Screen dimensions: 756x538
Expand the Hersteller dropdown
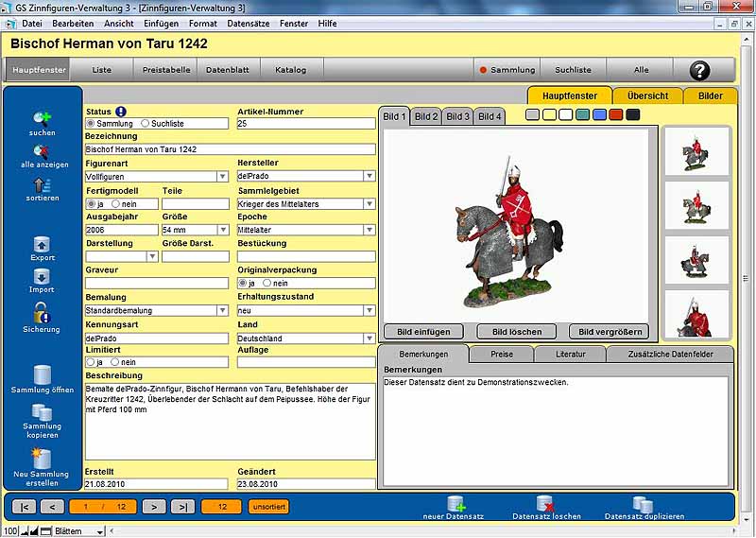click(x=369, y=176)
